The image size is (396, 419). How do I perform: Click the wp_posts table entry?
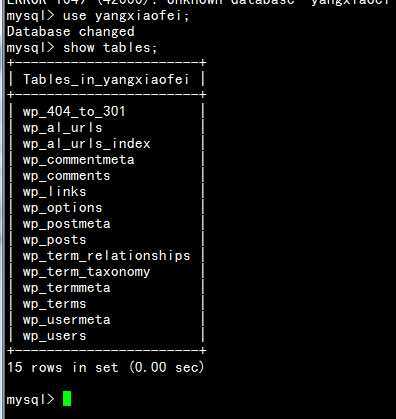click(x=54, y=240)
